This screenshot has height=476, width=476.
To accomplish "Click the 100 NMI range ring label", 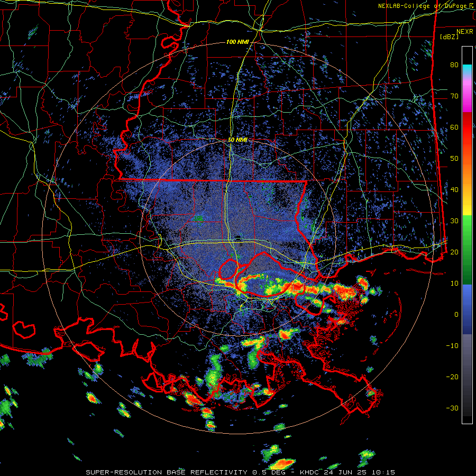I will (x=237, y=42).
